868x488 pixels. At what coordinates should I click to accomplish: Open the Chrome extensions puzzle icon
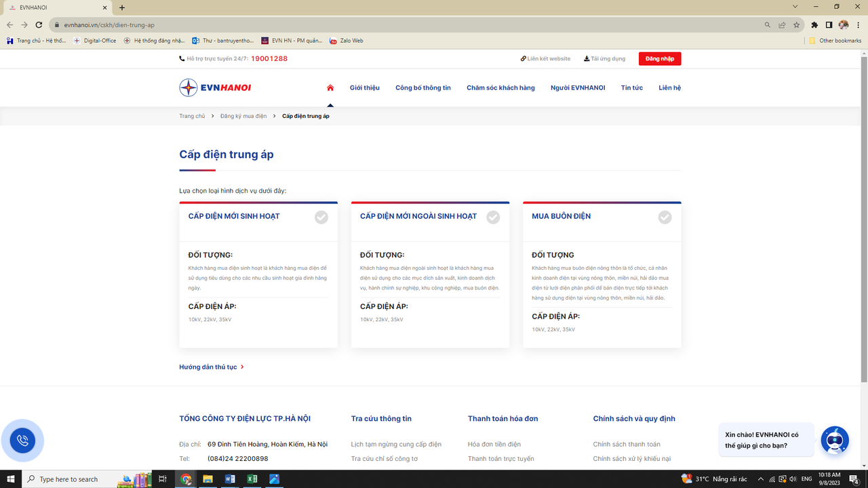[814, 25]
